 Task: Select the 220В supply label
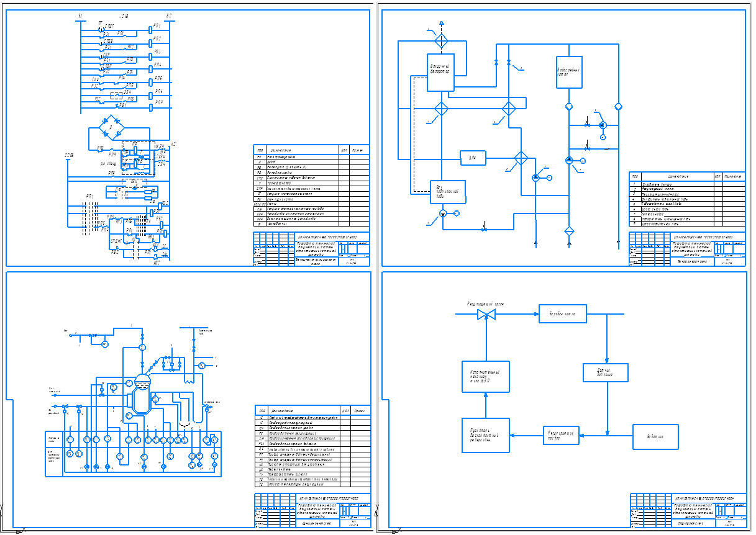point(69,155)
